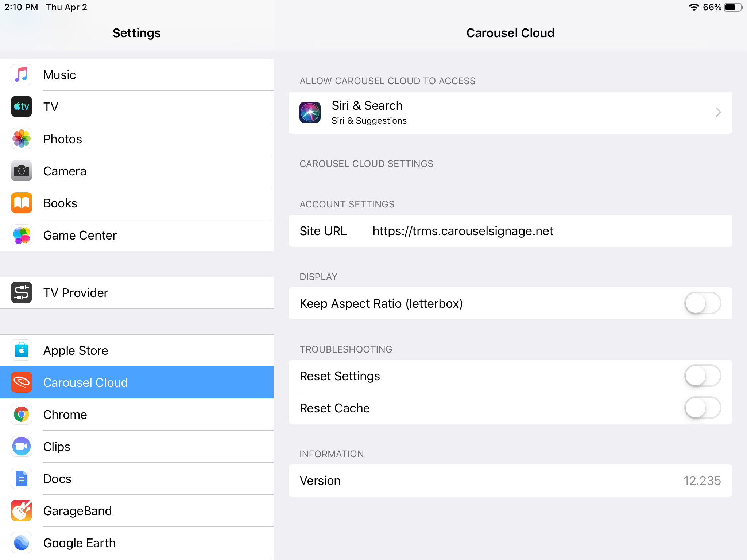Tap the Photos flower icon
This screenshot has width=747, height=560.
pyautogui.click(x=22, y=139)
